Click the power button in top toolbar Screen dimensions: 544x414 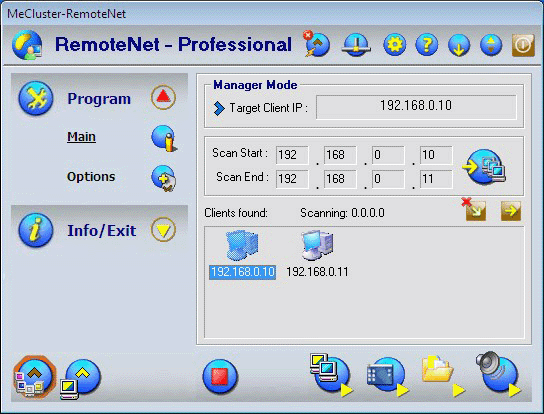point(523,45)
